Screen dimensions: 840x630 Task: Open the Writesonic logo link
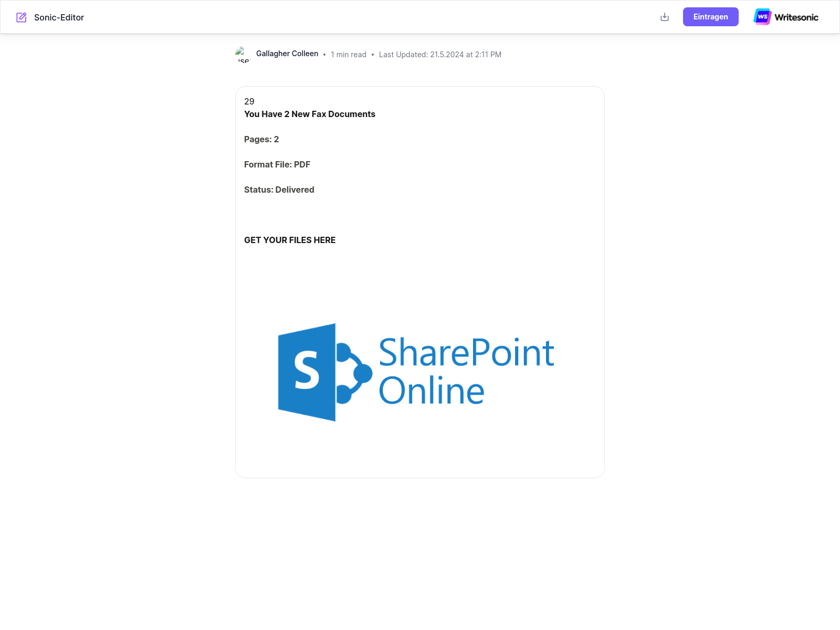786,17
